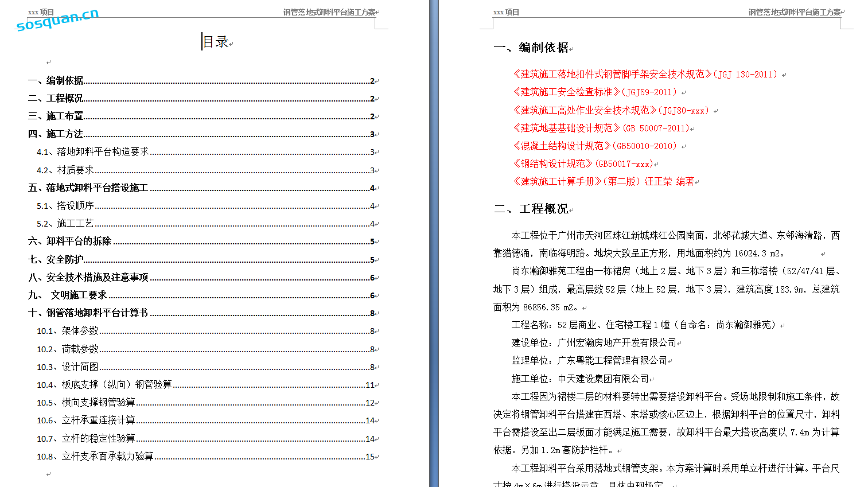Click the red 钢结构设计规范 reference line
The width and height of the screenshot is (868, 487).
tap(582, 164)
